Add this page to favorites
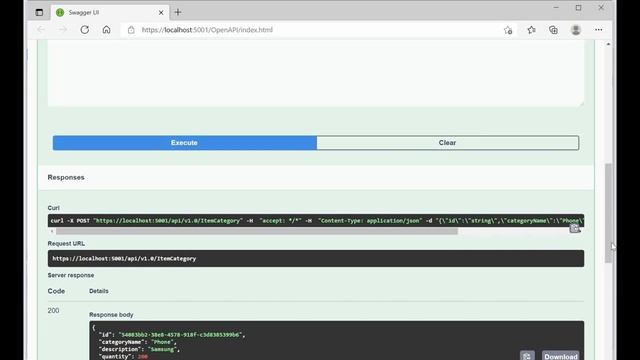 click(508, 30)
